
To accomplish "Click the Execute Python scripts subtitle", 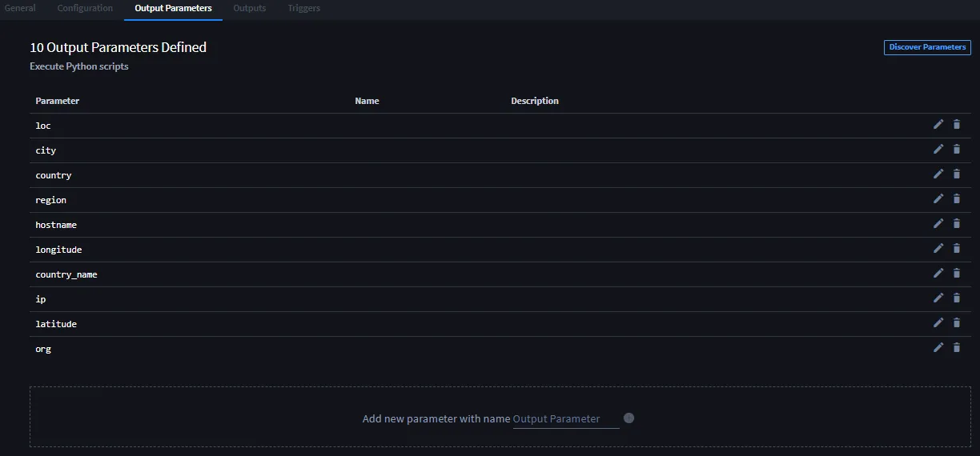I will coord(79,66).
